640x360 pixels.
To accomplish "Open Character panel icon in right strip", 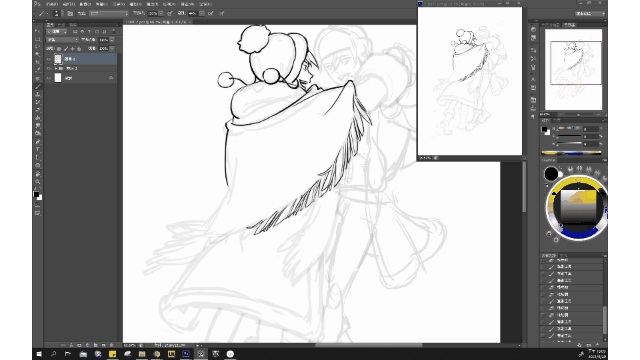I will [533, 79].
